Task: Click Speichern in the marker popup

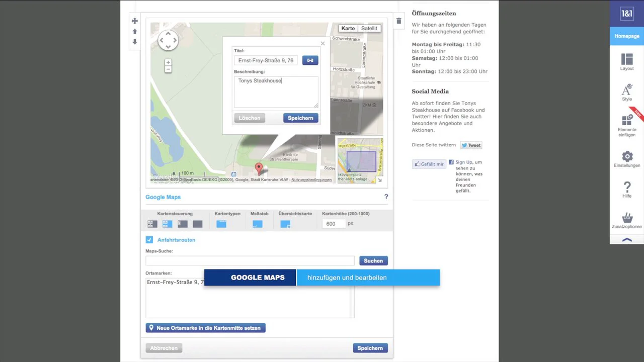Action: pos(300,118)
